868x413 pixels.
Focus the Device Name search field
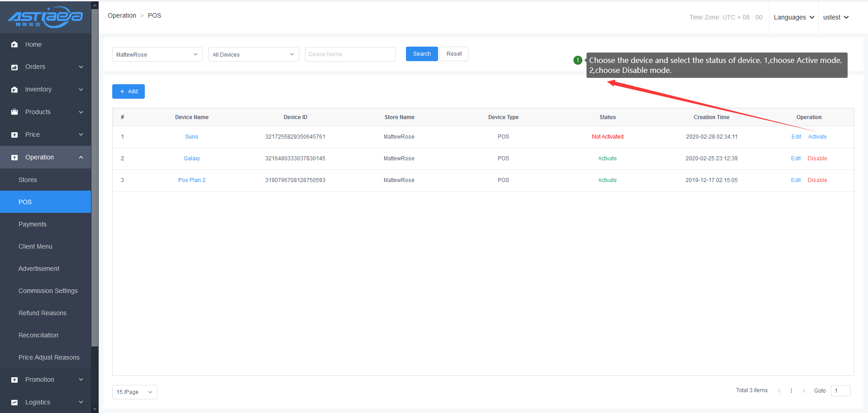tap(350, 54)
